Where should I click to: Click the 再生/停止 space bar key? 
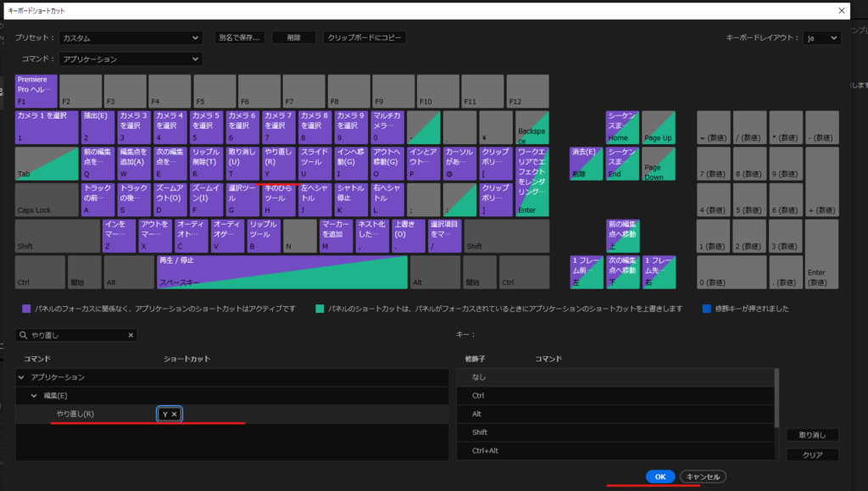[x=281, y=271]
